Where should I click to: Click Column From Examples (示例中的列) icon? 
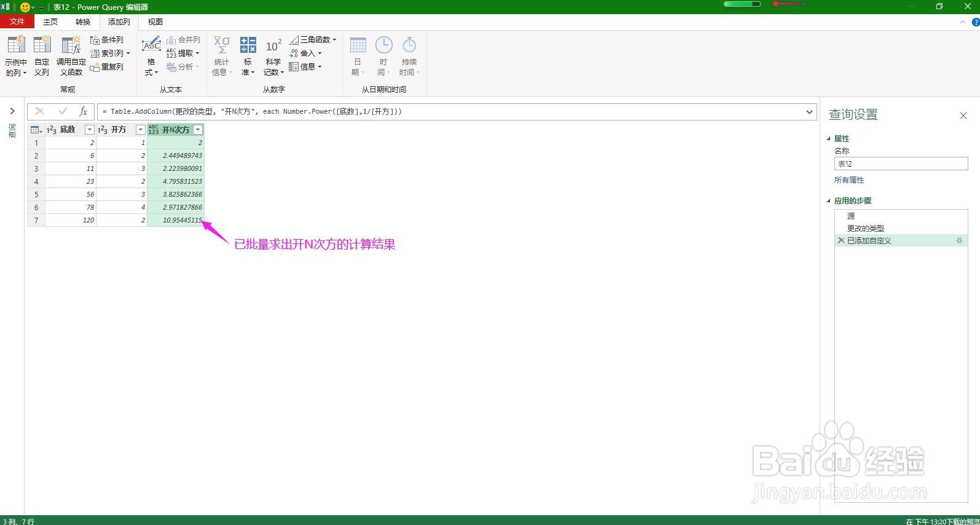(16, 45)
